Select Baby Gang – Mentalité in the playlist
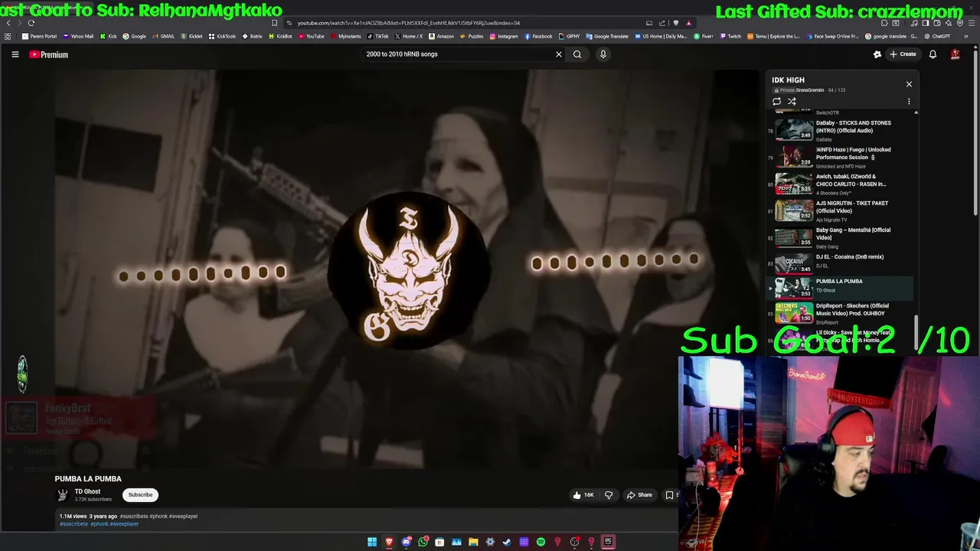 [x=840, y=237]
